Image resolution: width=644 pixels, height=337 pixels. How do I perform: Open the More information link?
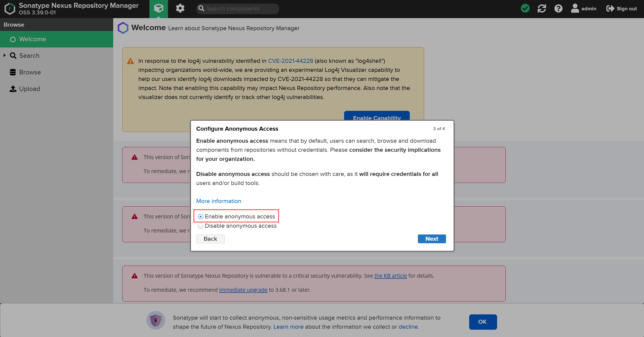coord(219,201)
